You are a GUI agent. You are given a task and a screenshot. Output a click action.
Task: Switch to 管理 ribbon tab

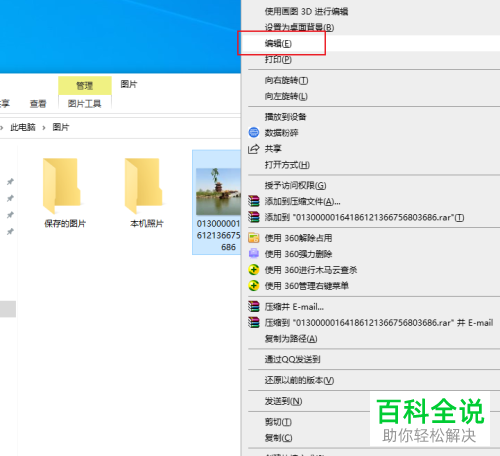tap(85, 86)
